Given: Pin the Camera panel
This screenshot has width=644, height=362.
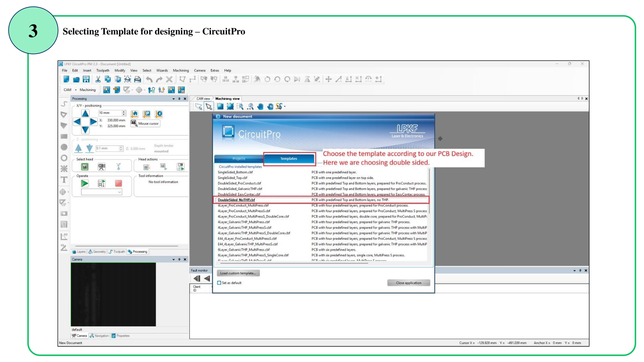Looking at the screenshot, I should tap(179, 259).
